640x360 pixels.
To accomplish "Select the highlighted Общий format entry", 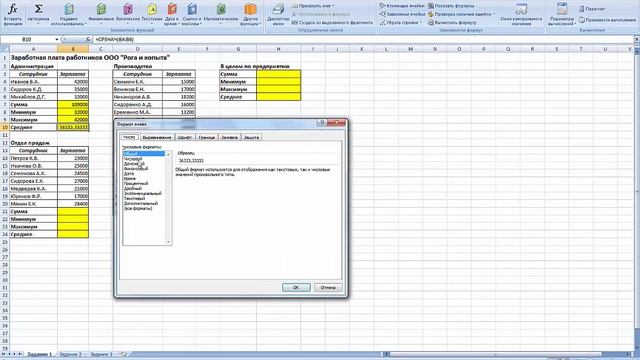I will (144, 153).
